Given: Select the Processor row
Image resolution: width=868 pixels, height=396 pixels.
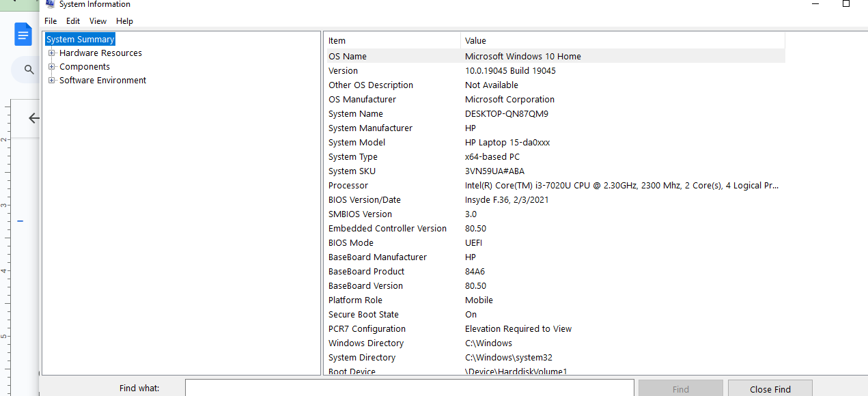Looking at the screenshot, I should [x=478, y=185].
